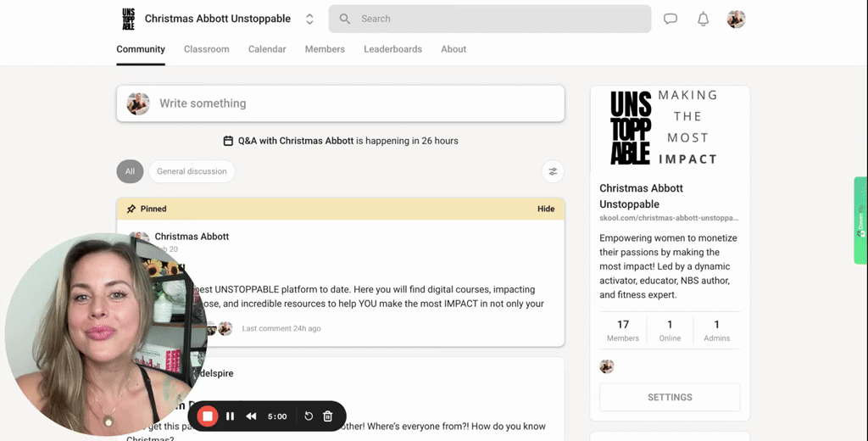Image resolution: width=868 pixels, height=441 pixels.
Task: Open the notifications bell
Action: click(703, 19)
